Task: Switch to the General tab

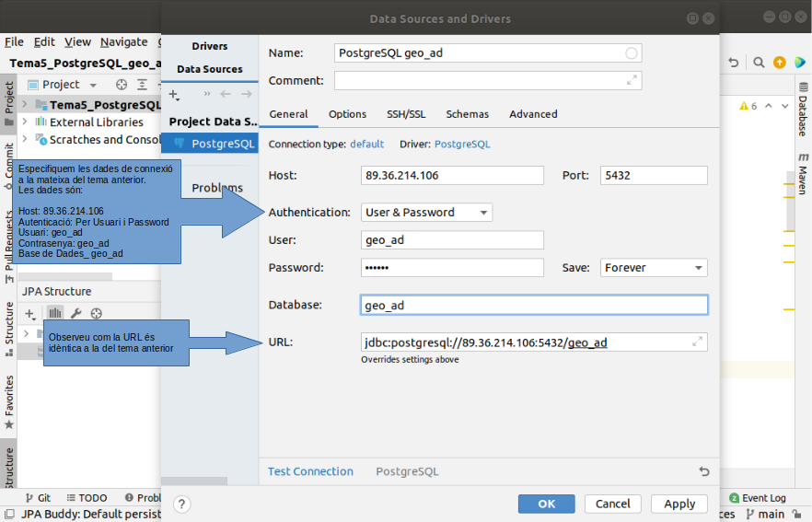Action: (288, 114)
